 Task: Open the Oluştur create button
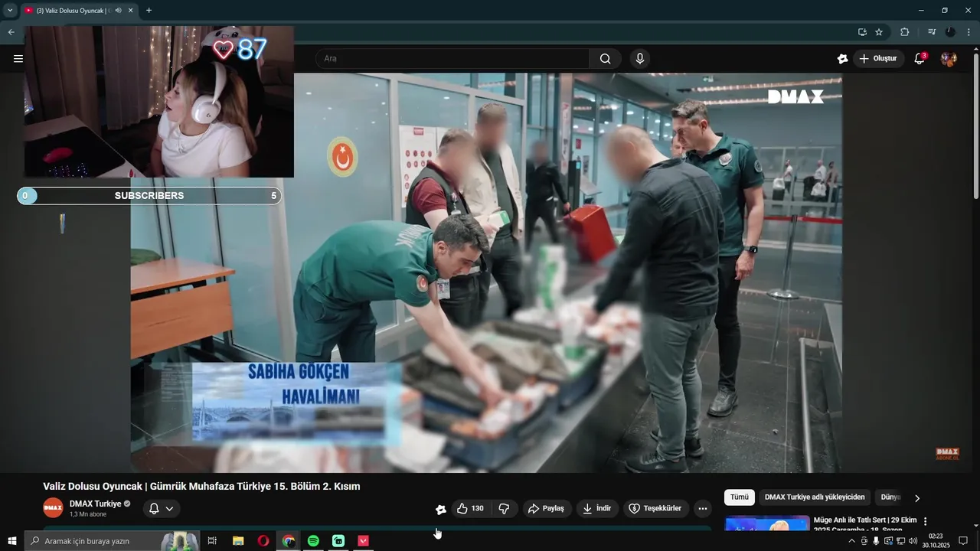(x=877, y=58)
